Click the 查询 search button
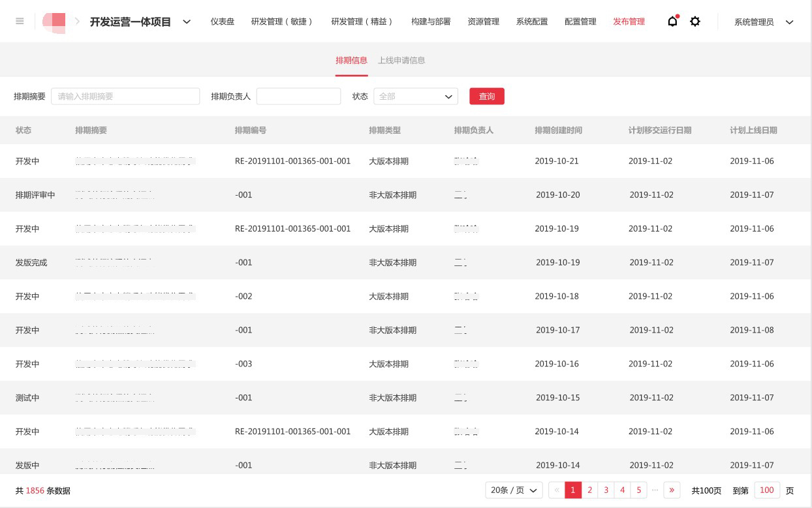 click(487, 96)
